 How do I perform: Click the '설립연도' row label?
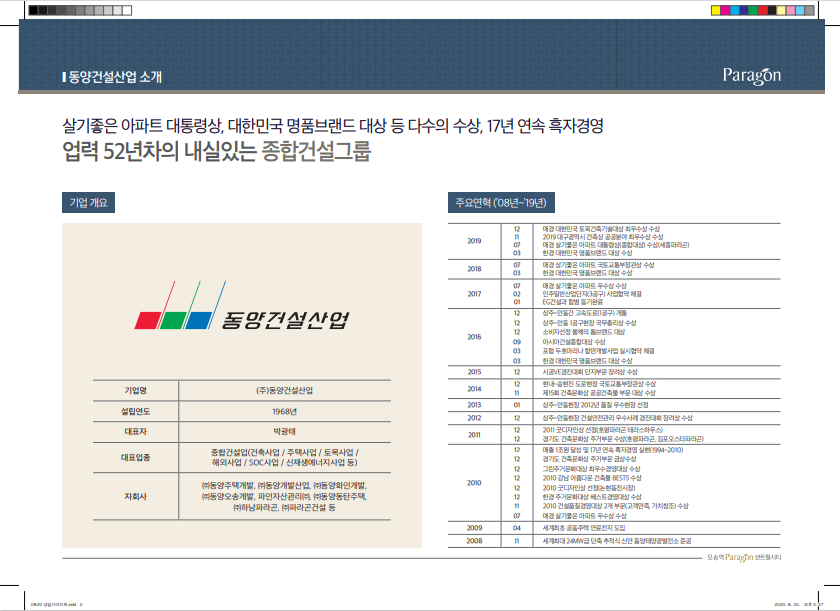(x=136, y=411)
